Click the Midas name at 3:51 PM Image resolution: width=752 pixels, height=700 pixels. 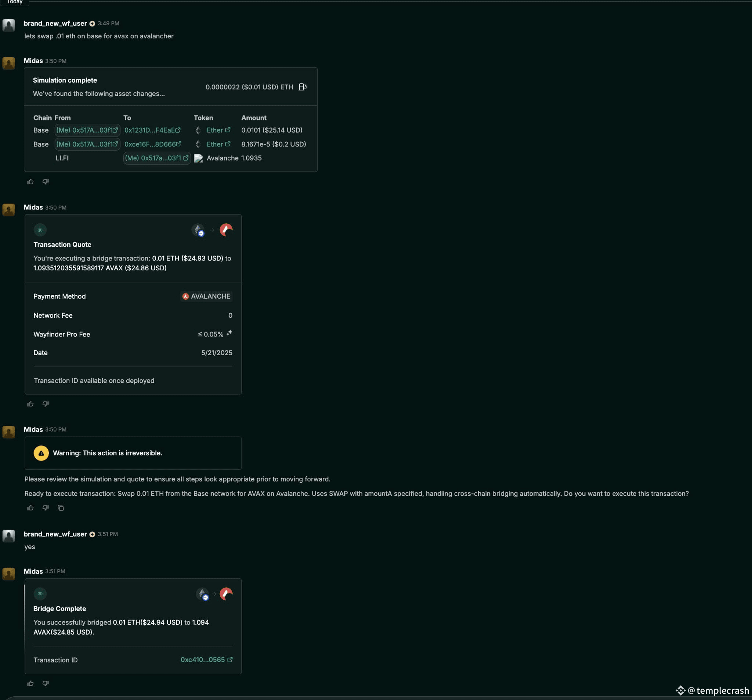[x=33, y=571]
